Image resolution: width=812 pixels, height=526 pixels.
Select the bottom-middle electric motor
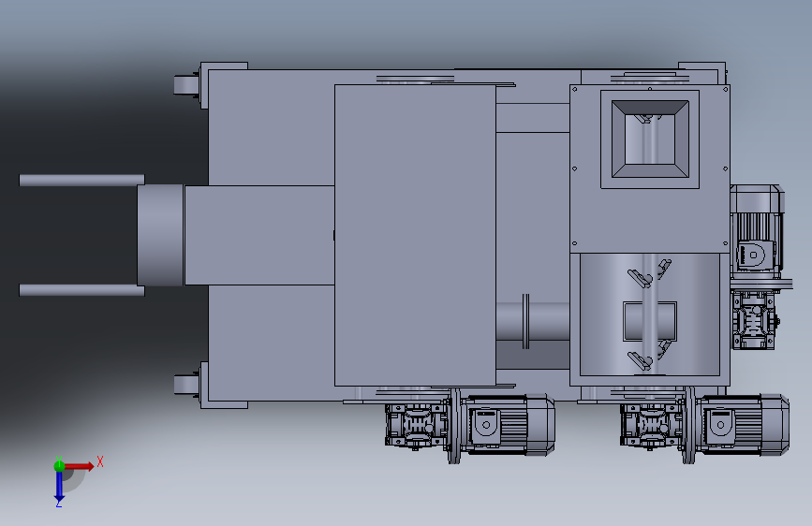509,425
